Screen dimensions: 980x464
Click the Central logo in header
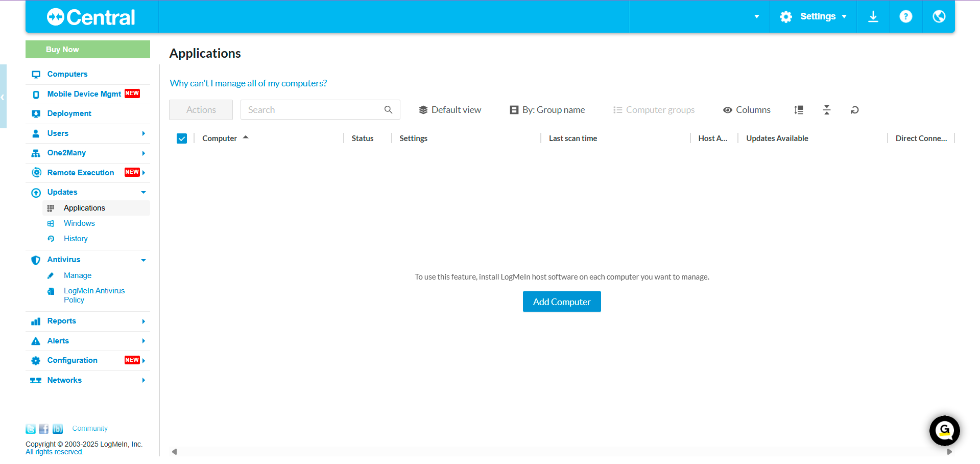click(x=91, y=17)
